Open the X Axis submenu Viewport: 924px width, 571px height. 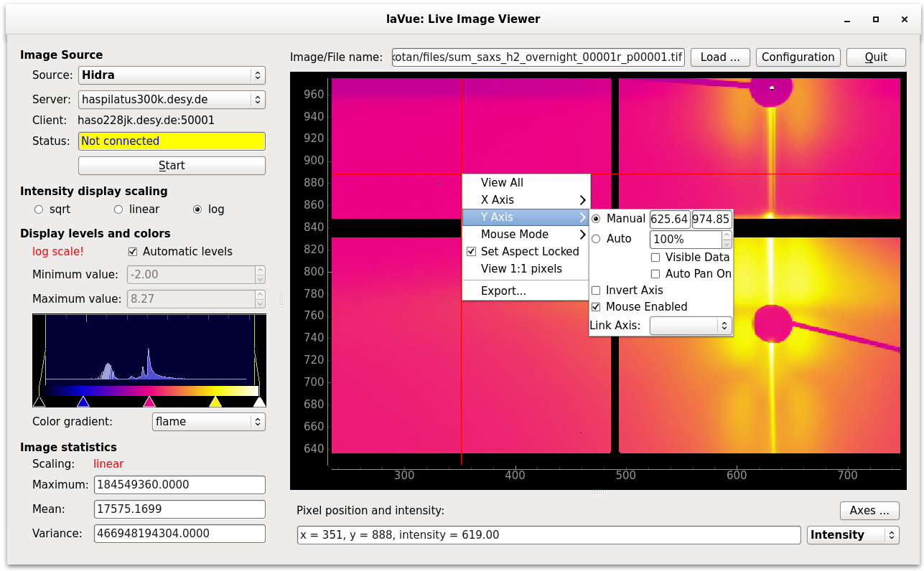click(526, 200)
